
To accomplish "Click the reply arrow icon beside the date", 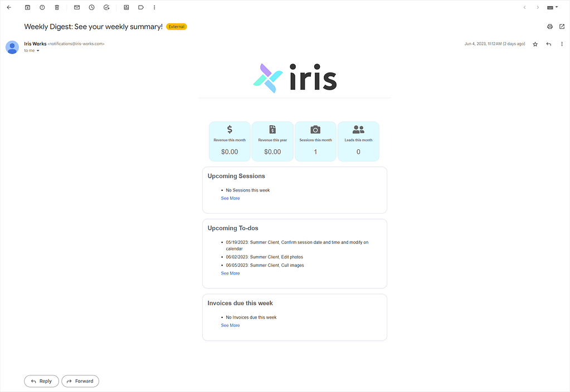I will pyautogui.click(x=549, y=44).
